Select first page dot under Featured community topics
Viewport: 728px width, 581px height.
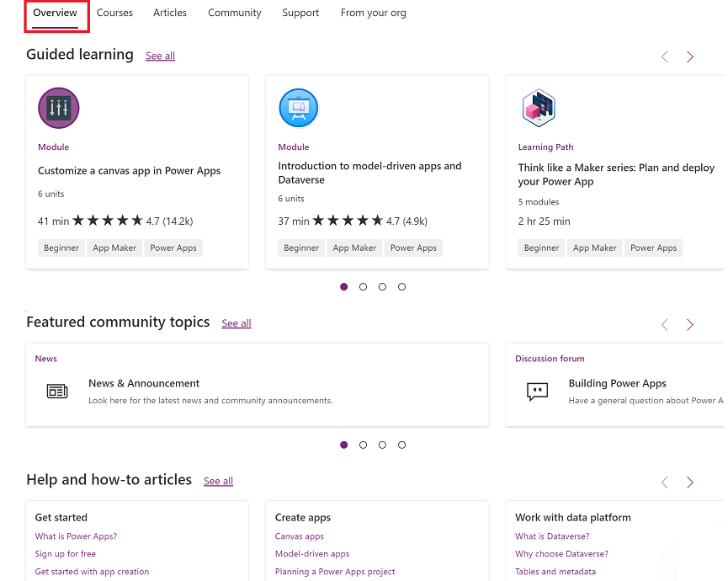[343, 445]
